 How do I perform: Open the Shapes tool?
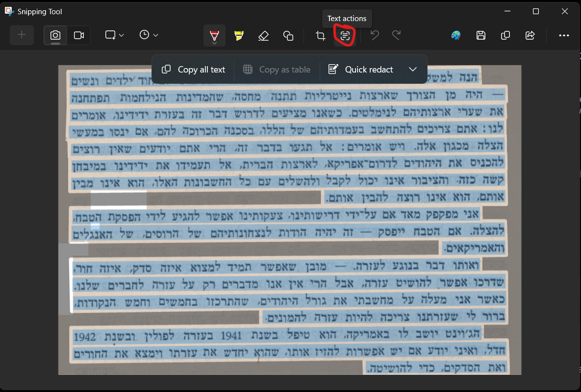point(288,36)
